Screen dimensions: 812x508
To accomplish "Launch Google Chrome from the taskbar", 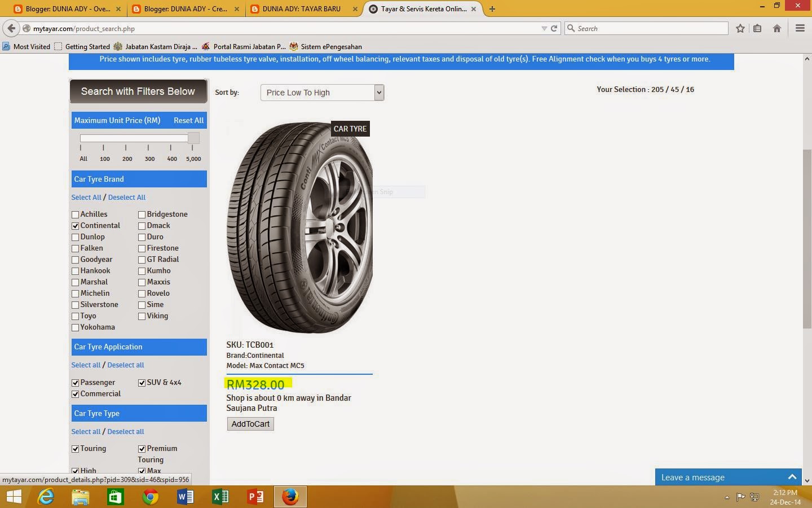I will [151, 497].
